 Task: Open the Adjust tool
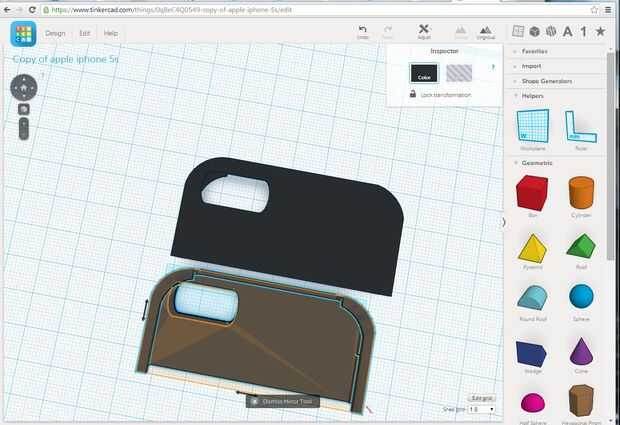point(424,32)
